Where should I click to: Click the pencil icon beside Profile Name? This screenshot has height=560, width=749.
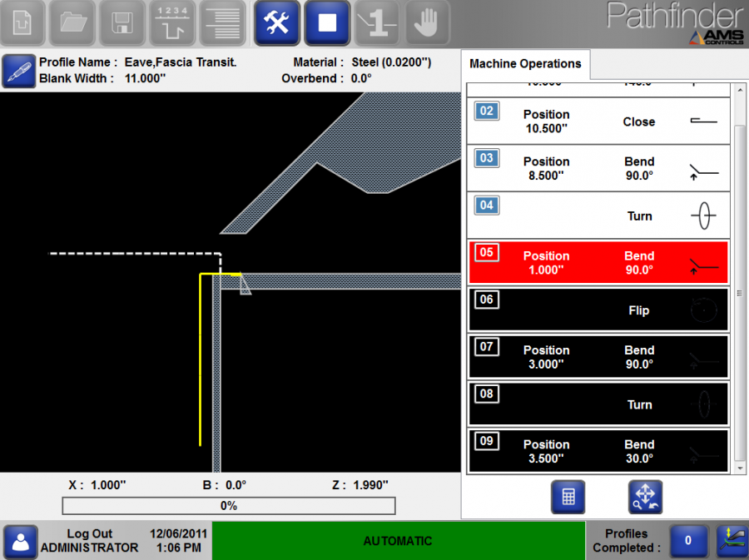click(x=18, y=71)
